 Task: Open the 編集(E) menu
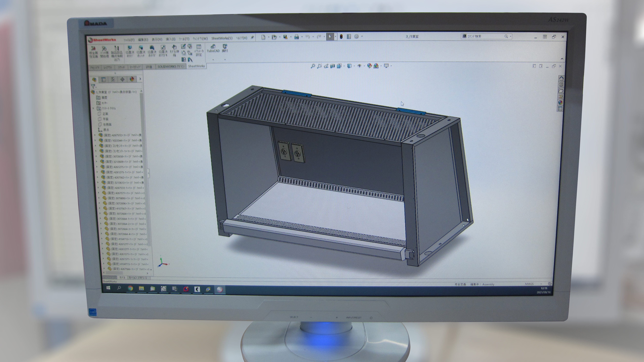(143, 39)
